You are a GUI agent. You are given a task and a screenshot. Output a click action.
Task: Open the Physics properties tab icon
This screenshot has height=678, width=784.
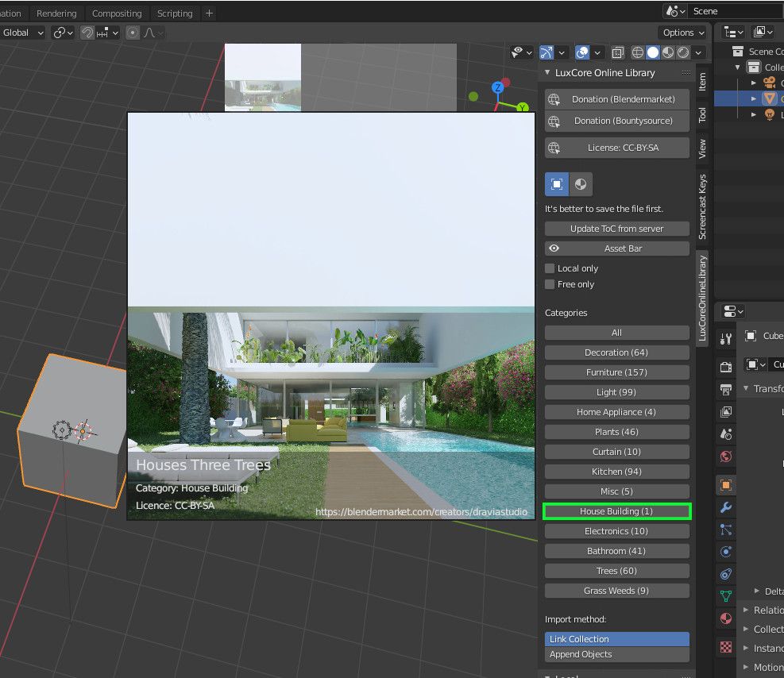(725, 552)
